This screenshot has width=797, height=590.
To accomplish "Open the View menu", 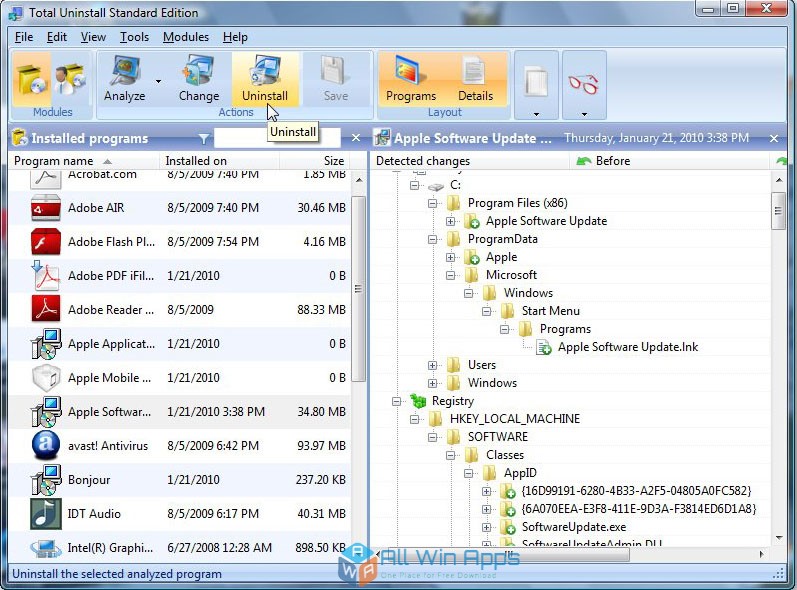I will click(93, 37).
